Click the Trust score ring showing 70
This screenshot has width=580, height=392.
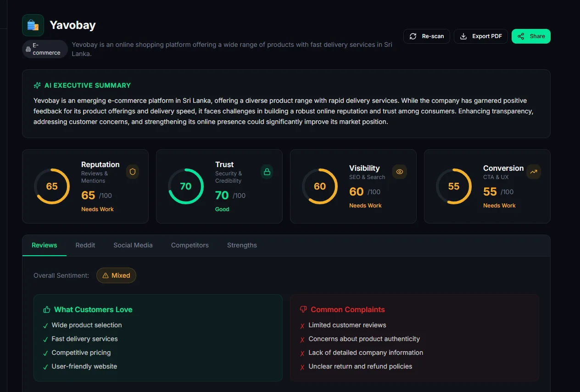pyautogui.click(x=186, y=186)
